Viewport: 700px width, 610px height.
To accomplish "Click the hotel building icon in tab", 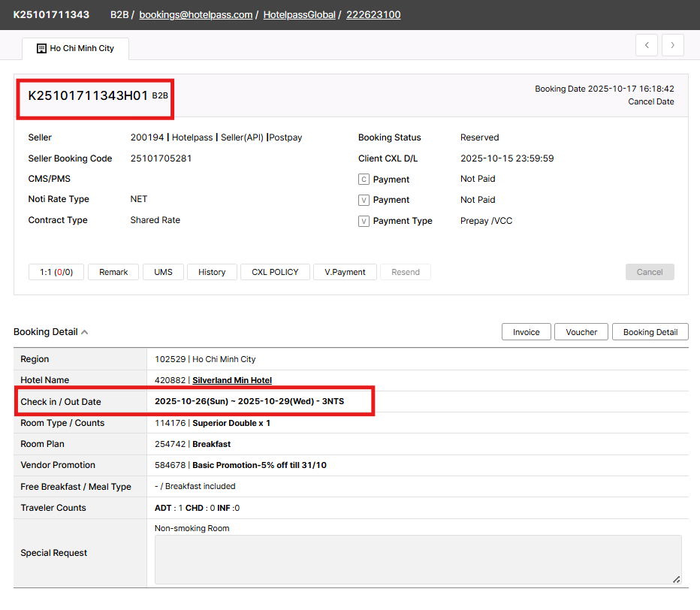I will 41,48.
